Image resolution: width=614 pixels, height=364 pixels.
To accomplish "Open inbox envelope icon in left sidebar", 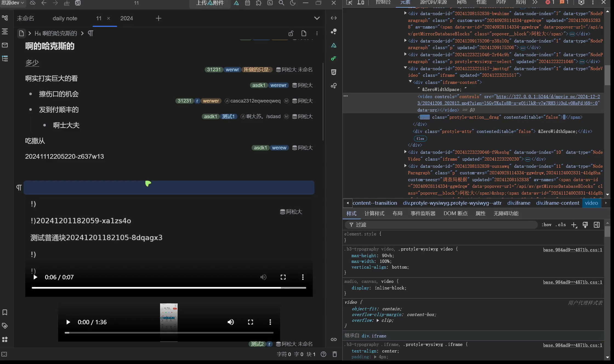I will [x=5, y=45].
